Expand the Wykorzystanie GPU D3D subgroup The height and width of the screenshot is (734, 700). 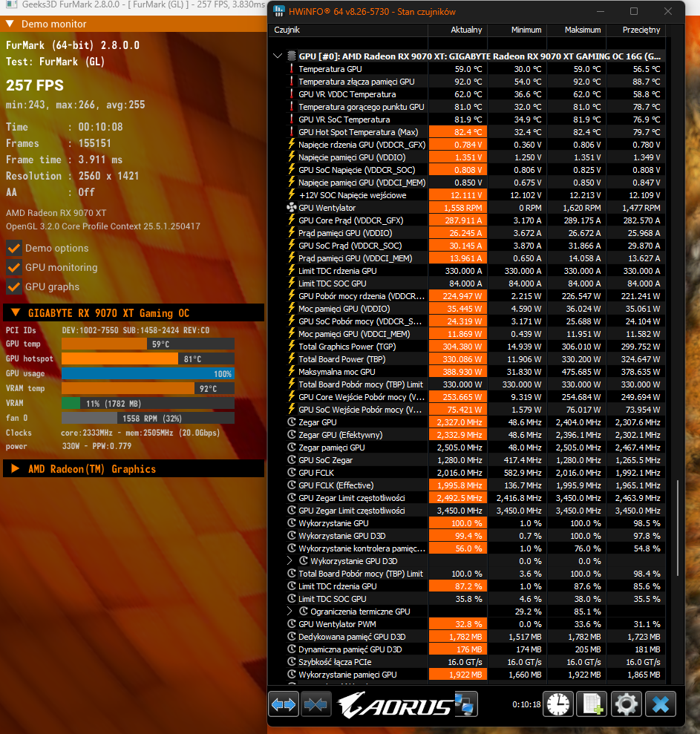click(290, 561)
